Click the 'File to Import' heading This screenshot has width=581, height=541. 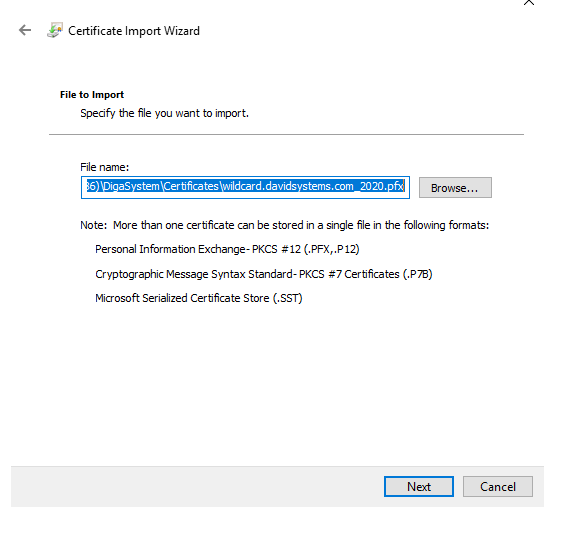pyautogui.click(x=92, y=95)
